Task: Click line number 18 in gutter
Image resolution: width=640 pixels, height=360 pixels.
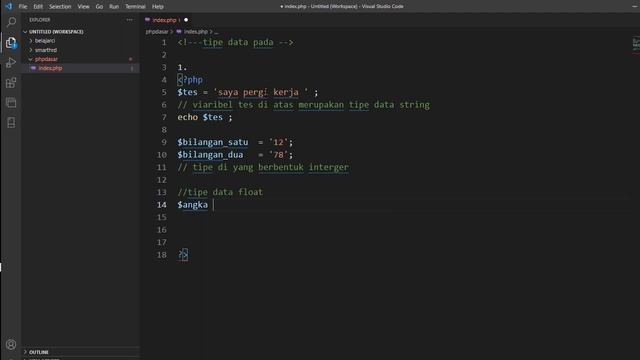Action: [162, 255]
